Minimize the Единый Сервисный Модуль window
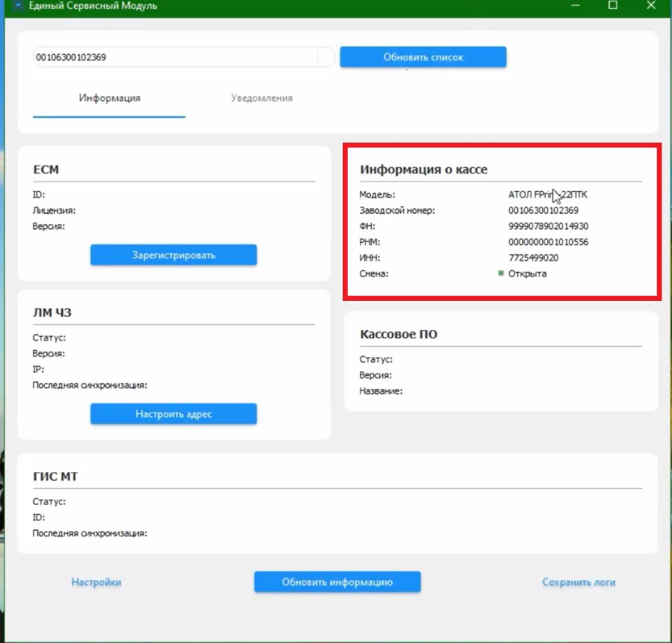Screen dimensions: 672x643 pyautogui.click(x=575, y=5)
